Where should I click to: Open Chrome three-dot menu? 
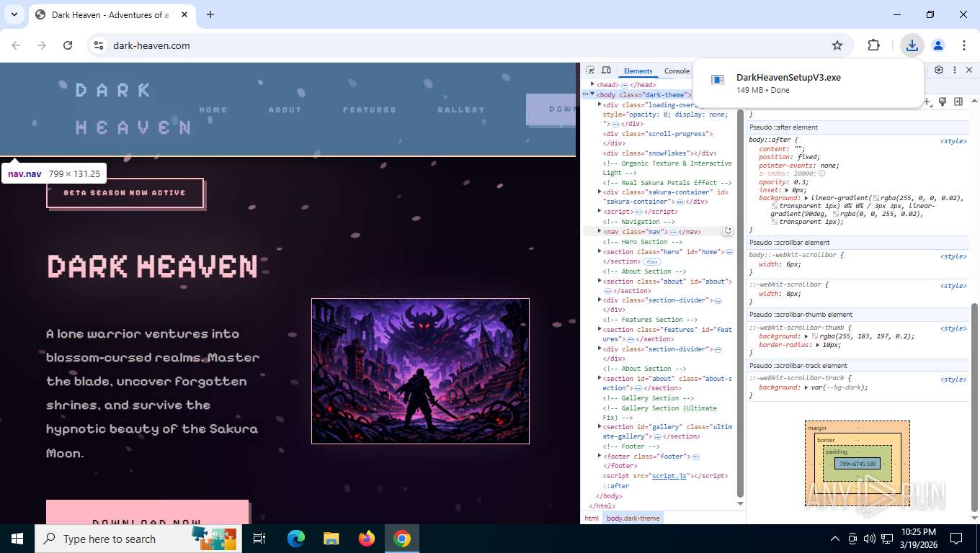pos(964,45)
